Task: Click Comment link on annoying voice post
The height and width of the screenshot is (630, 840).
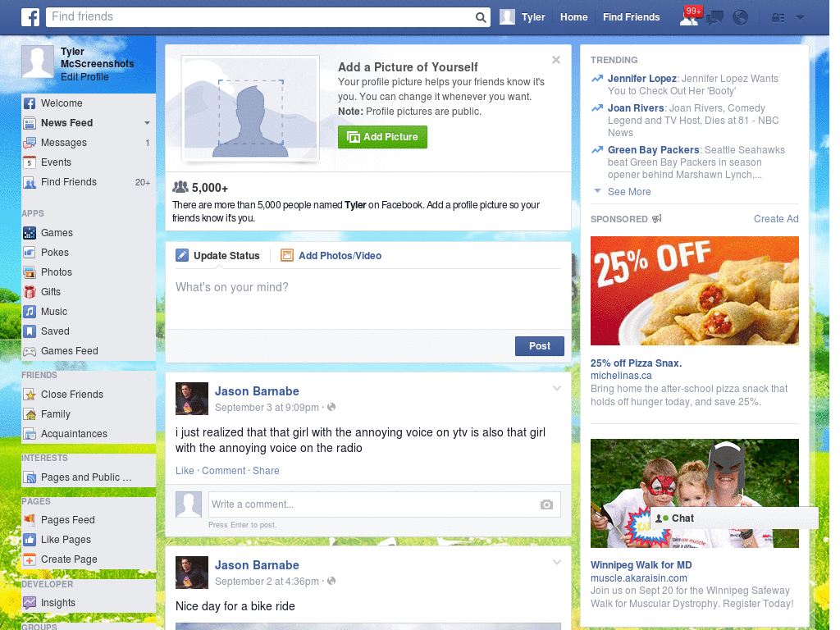Action: coord(223,470)
